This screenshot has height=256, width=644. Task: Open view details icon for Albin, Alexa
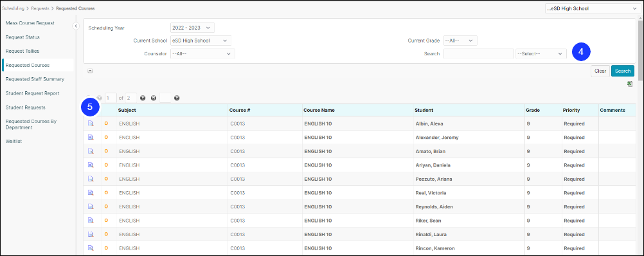click(91, 123)
